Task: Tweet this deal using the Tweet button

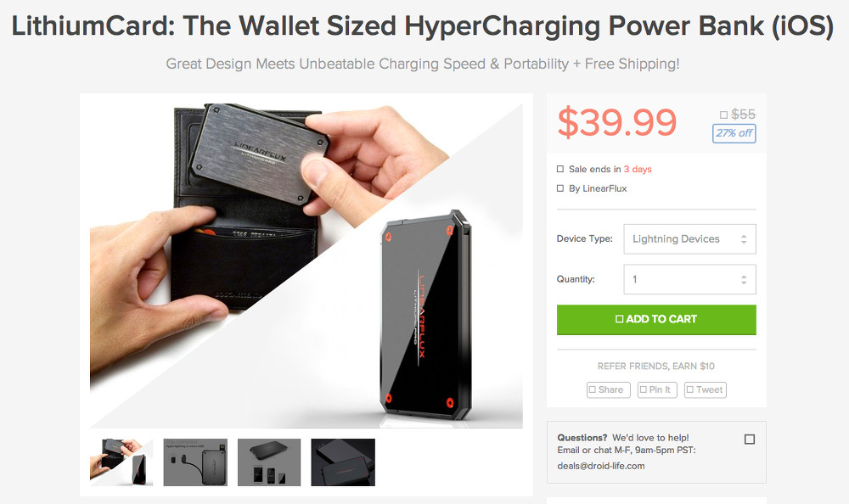Action: [705, 389]
